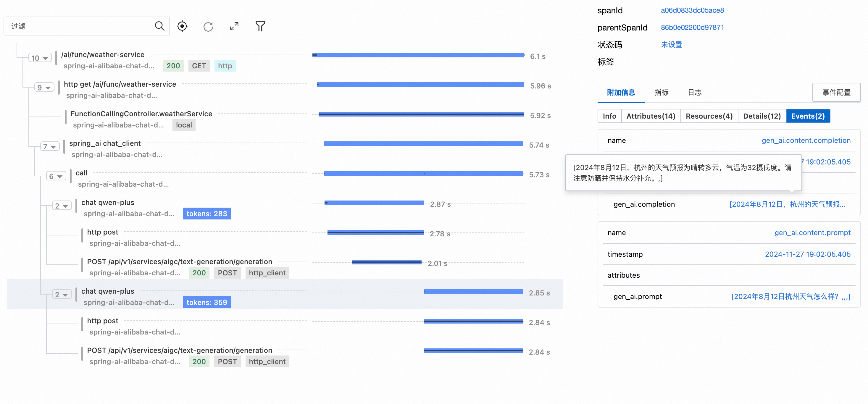Select the Details(12) tab
This screenshot has width=868, height=404.
pyautogui.click(x=762, y=116)
